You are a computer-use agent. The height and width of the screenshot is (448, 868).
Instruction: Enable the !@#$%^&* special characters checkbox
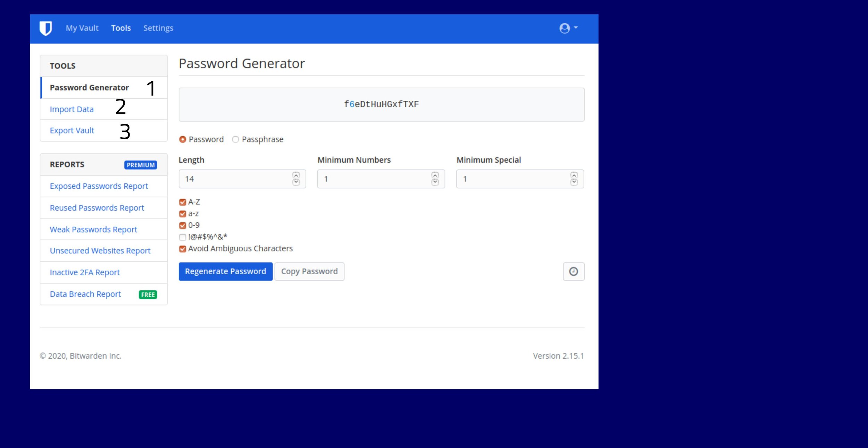(183, 237)
